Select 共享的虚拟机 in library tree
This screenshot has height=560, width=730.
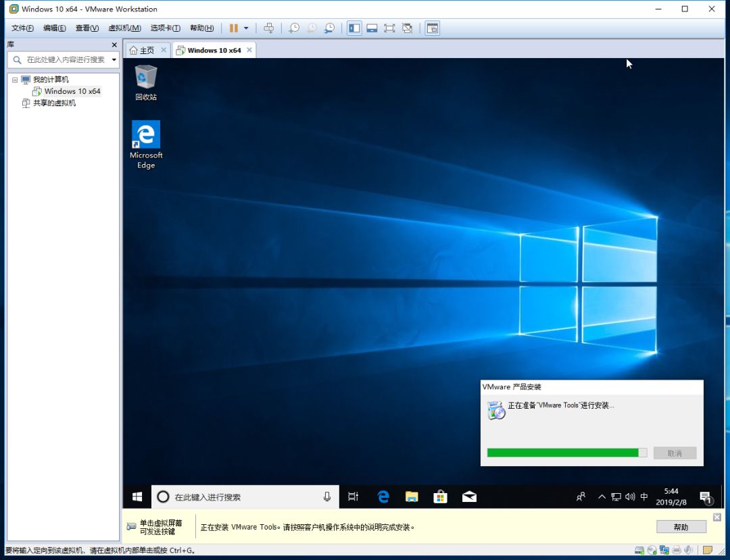click(54, 103)
